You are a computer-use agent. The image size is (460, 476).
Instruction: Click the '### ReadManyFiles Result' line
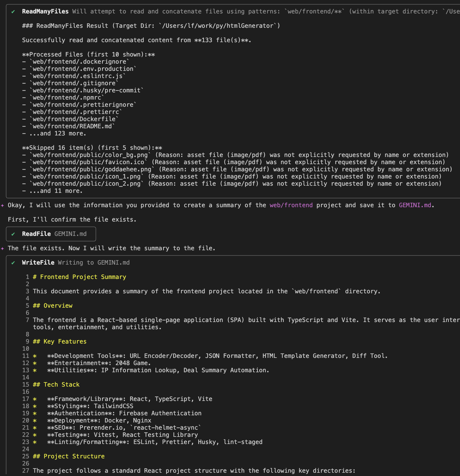(151, 26)
